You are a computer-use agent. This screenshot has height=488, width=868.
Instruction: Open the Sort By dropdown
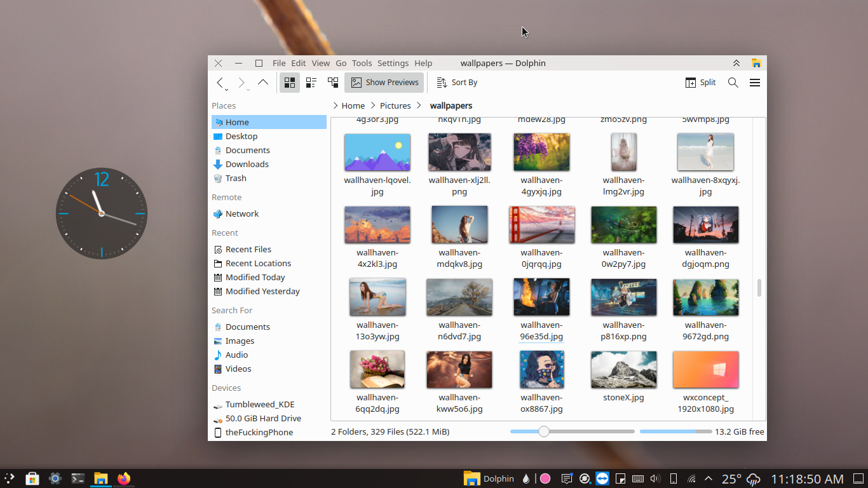pos(457,83)
